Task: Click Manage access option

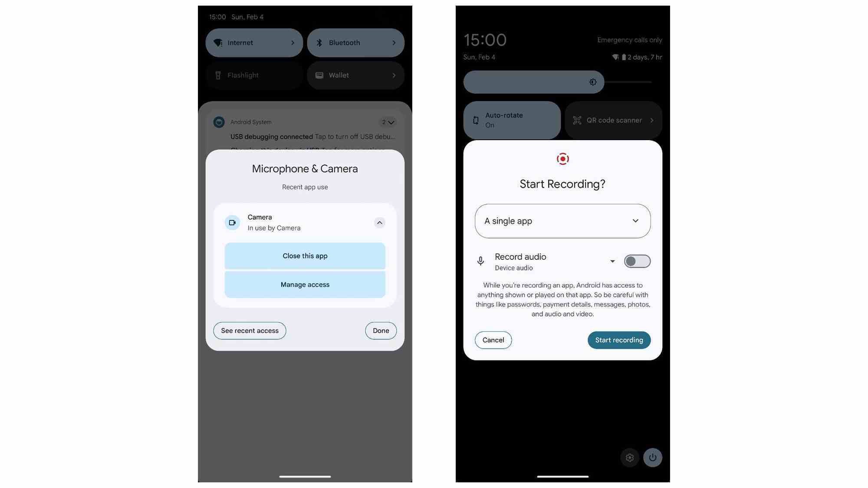Action: point(305,284)
